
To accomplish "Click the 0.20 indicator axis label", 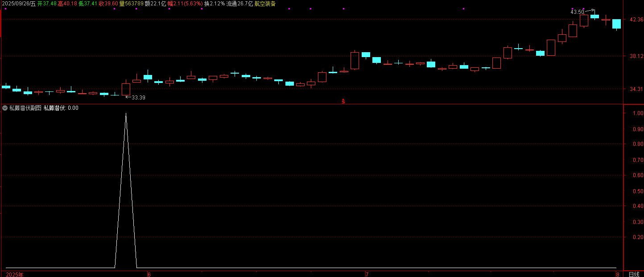I will click(638, 237).
